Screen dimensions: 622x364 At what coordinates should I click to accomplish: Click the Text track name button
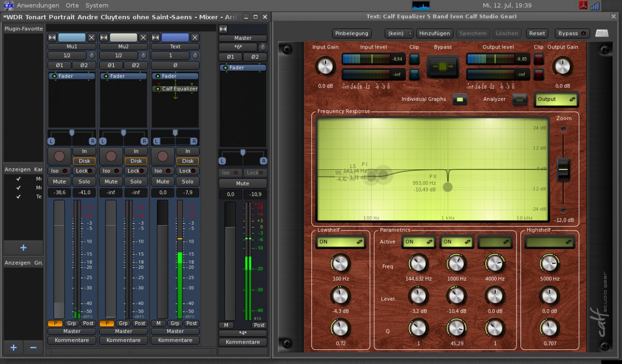click(x=175, y=47)
